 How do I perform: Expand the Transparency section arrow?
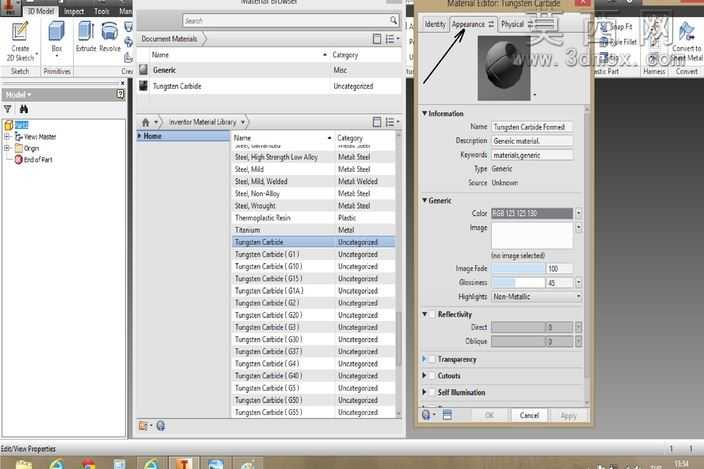tap(424, 359)
